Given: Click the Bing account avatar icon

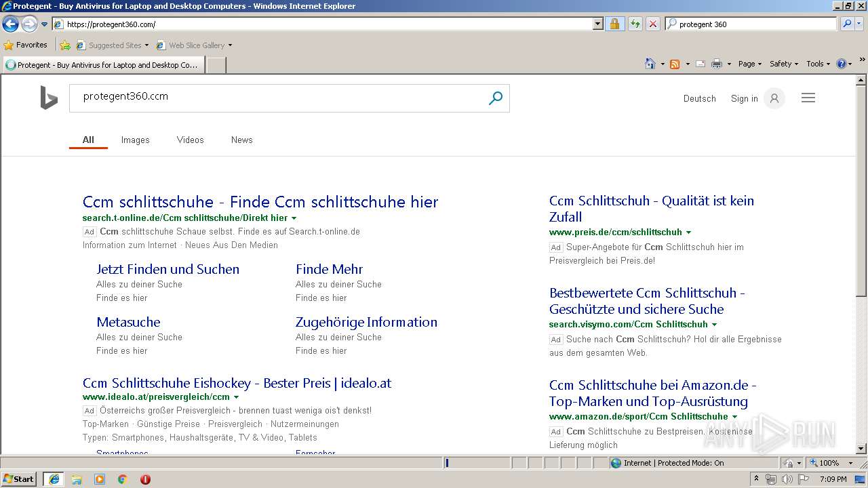Looking at the screenshot, I should (x=774, y=98).
